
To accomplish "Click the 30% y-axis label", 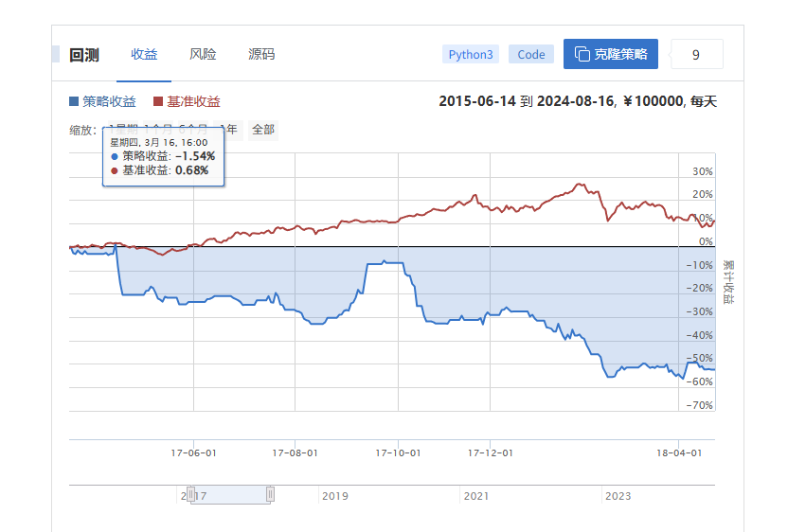I will [x=703, y=171].
